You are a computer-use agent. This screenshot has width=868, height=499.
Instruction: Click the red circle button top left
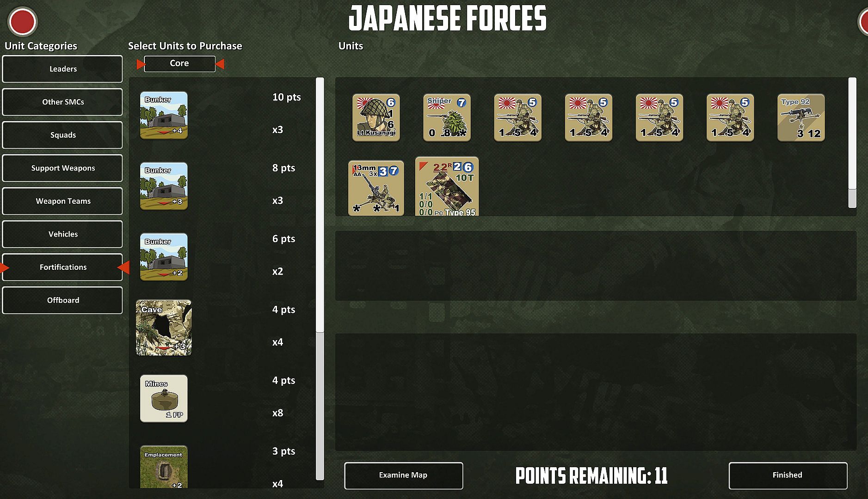coord(23,22)
